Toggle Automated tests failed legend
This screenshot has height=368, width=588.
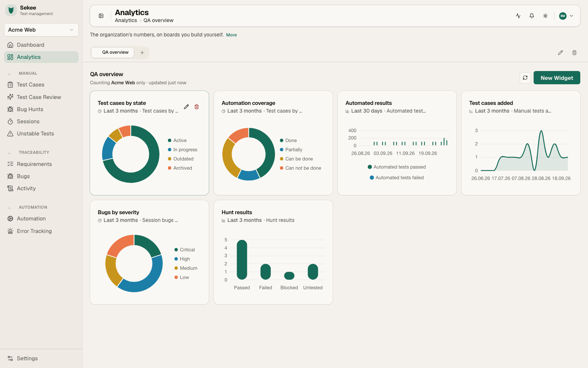pos(397,178)
